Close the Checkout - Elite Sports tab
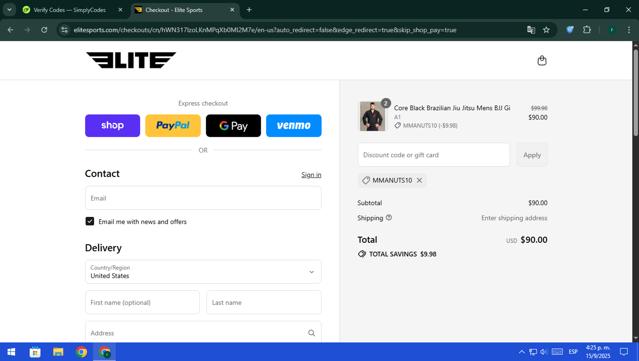This screenshot has height=361, width=639. 232,10
